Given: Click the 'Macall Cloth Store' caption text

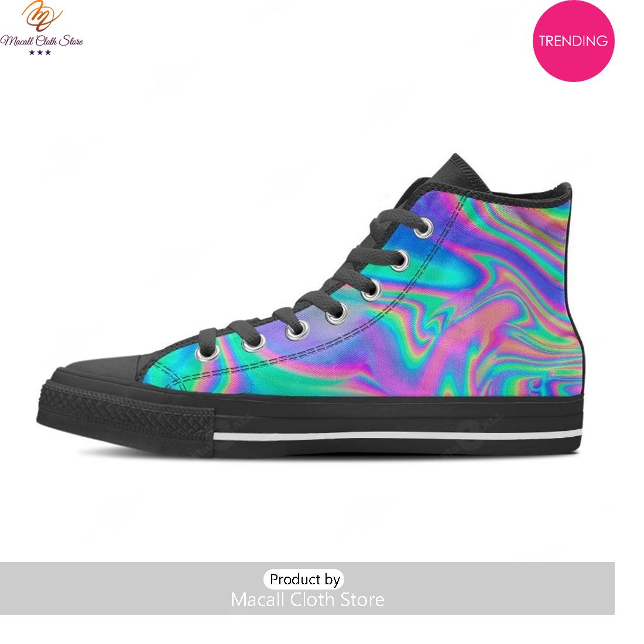Looking at the screenshot, I should coord(307,600).
